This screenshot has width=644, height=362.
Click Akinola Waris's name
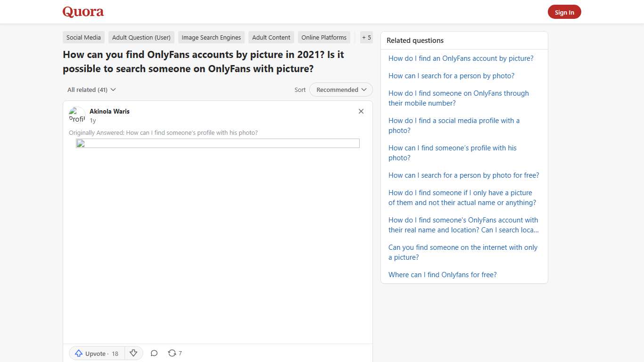pos(109,111)
